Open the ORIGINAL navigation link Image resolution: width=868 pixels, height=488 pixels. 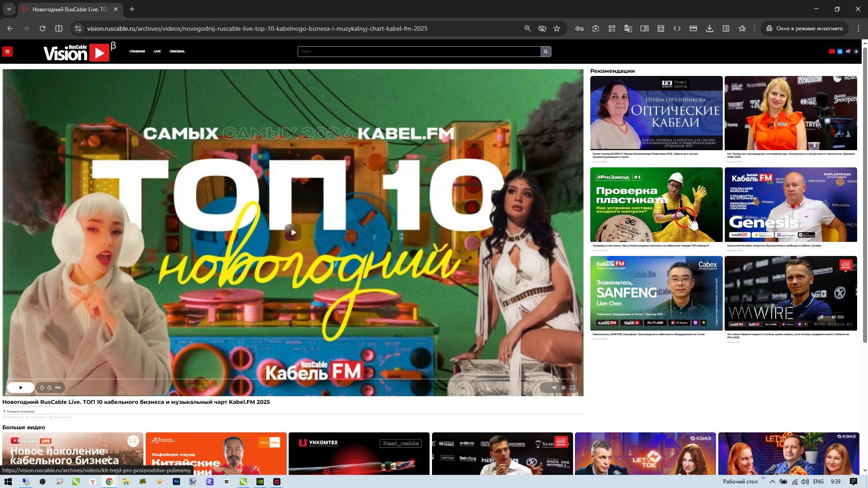click(177, 52)
